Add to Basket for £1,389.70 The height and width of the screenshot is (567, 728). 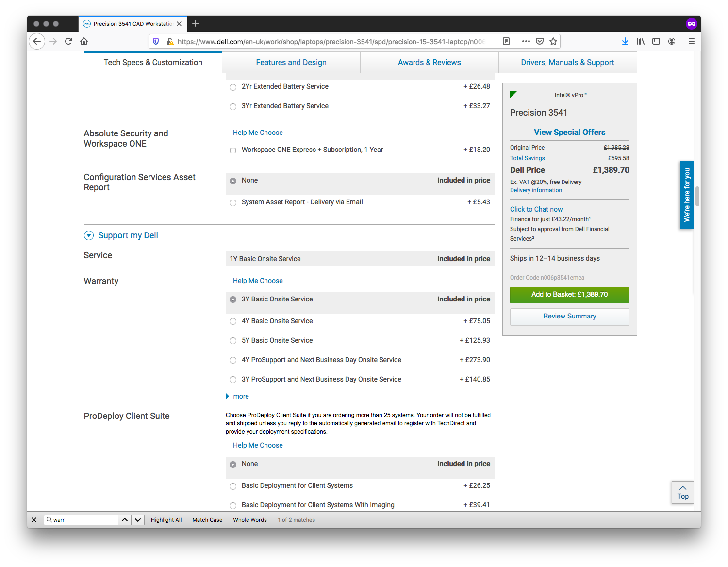pyautogui.click(x=570, y=295)
